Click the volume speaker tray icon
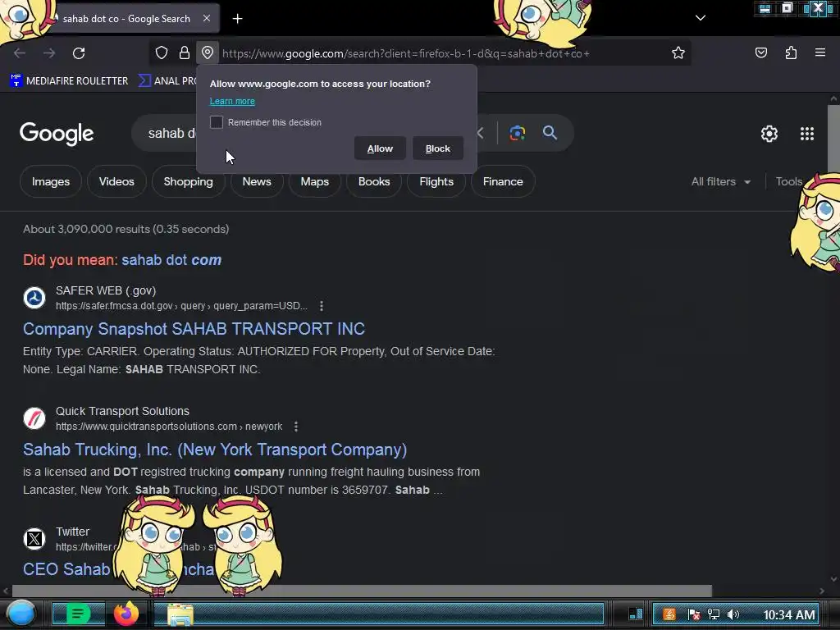Viewport: 840px width, 630px height. (x=733, y=614)
